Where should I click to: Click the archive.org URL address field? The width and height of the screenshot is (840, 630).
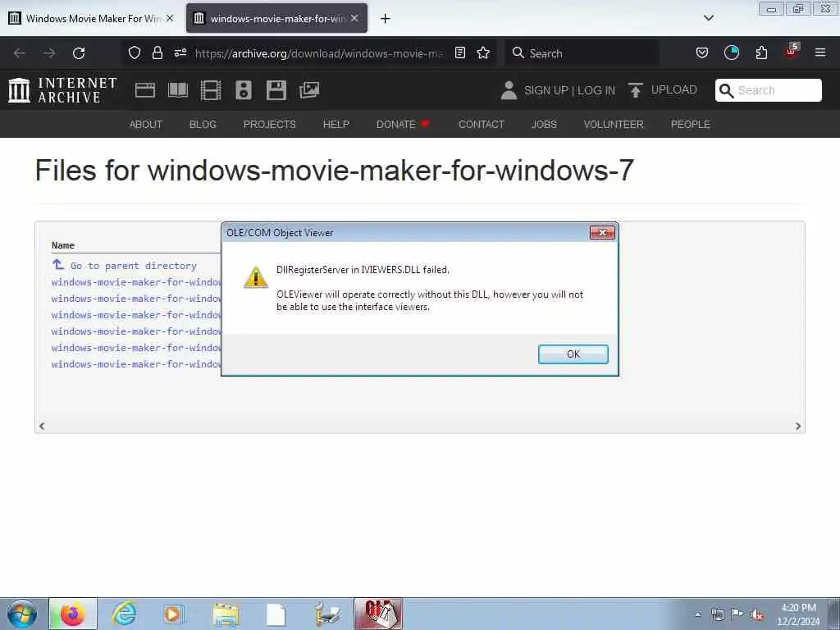tap(319, 53)
